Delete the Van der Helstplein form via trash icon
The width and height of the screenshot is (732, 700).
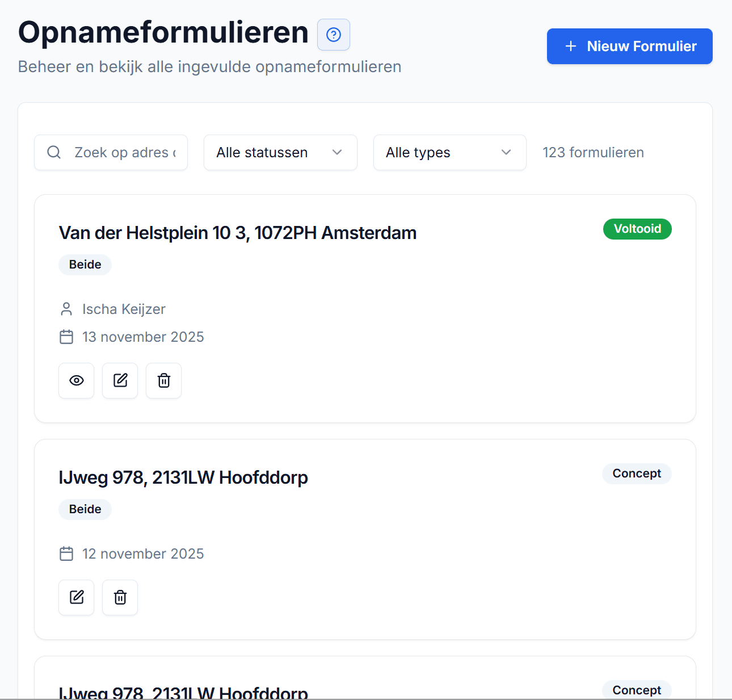[x=163, y=380]
